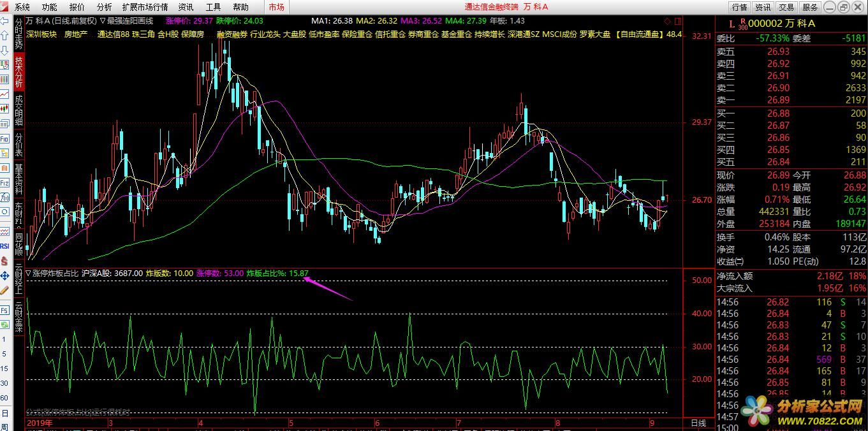
Task: Click the 房地产 sector tag
Action: [x=76, y=34]
